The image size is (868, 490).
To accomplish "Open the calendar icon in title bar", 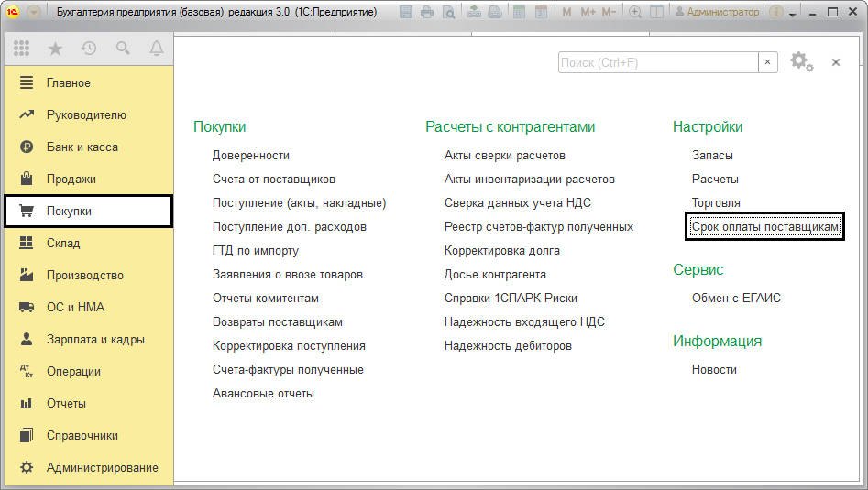I will [x=541, y=13].
